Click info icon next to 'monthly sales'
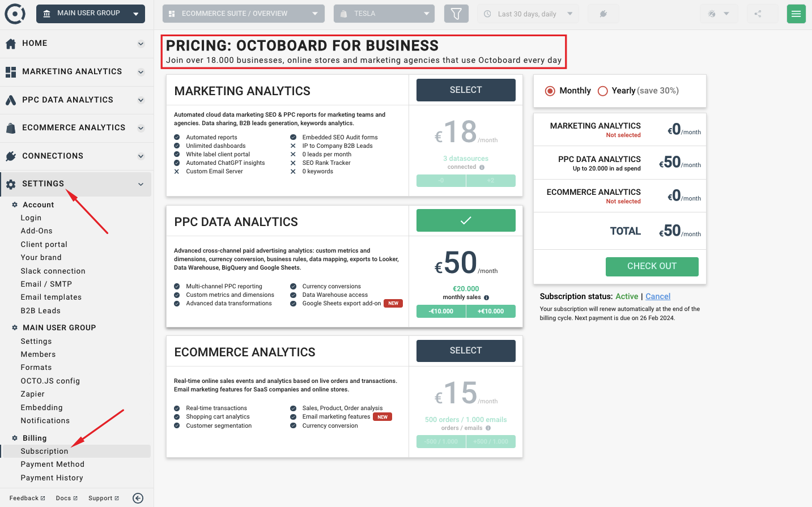Screen dimensions: 812x507 486,297
